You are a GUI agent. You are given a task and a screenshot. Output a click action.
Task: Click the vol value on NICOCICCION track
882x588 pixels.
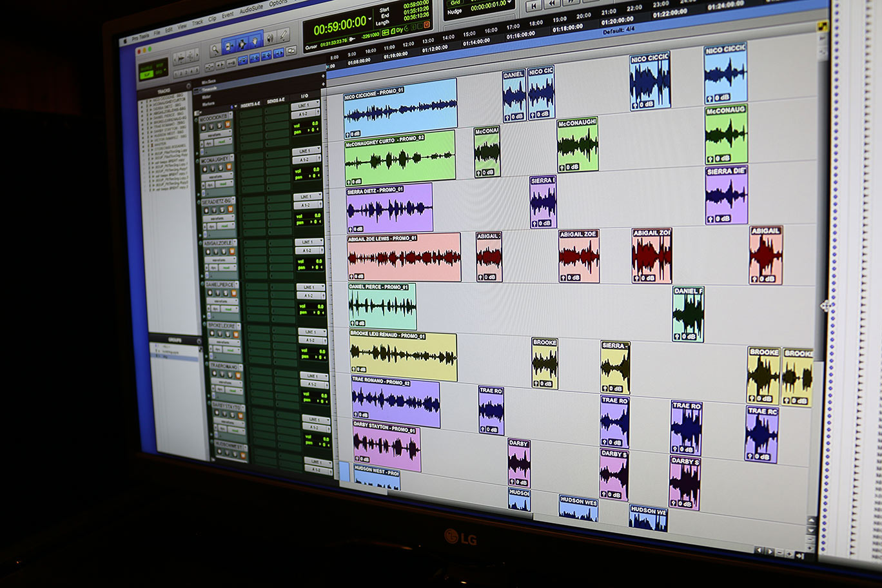click(315, 123)
